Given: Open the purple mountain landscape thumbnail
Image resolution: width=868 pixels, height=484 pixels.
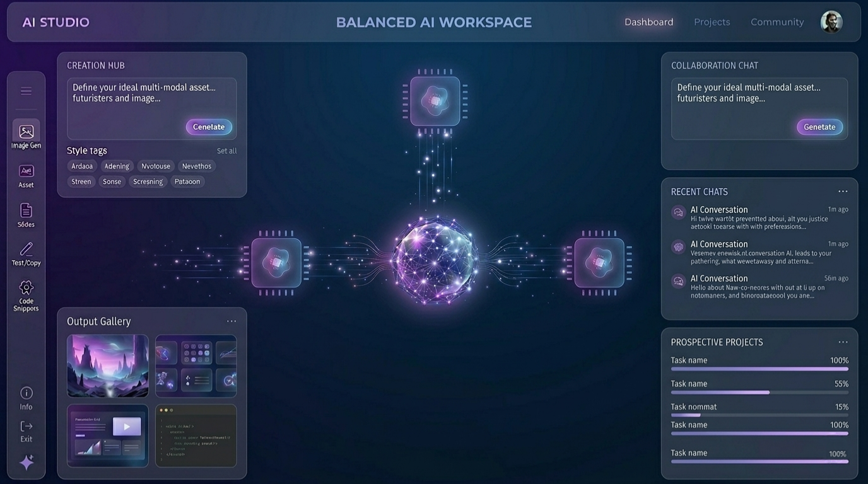Looking at the screenshot, I should (108, 366).
